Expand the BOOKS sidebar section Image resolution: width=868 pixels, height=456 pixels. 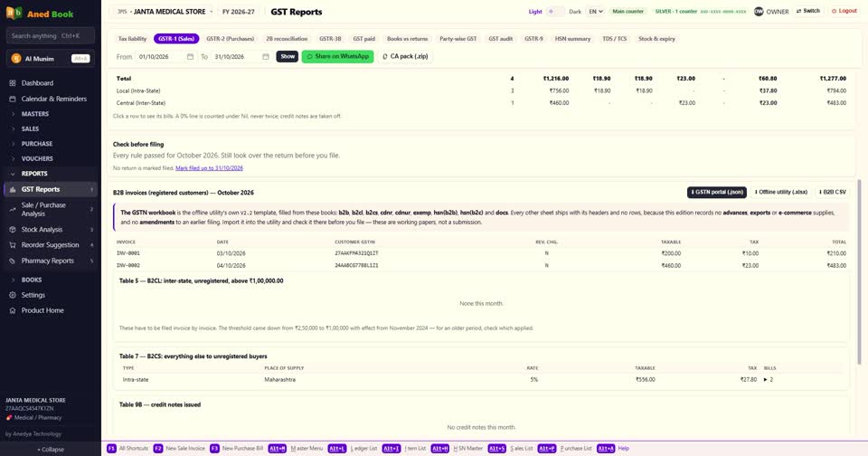[50, 280]
